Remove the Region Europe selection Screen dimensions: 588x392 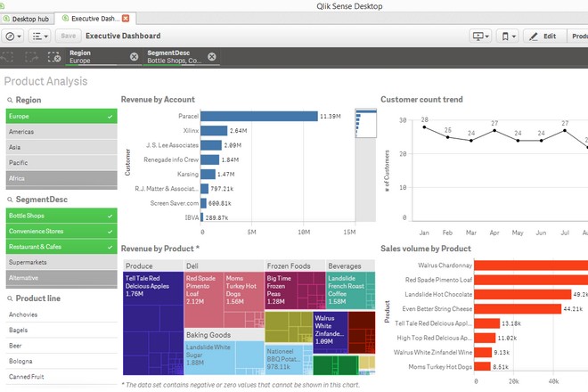pyautogui.click(x=135, y=57)
